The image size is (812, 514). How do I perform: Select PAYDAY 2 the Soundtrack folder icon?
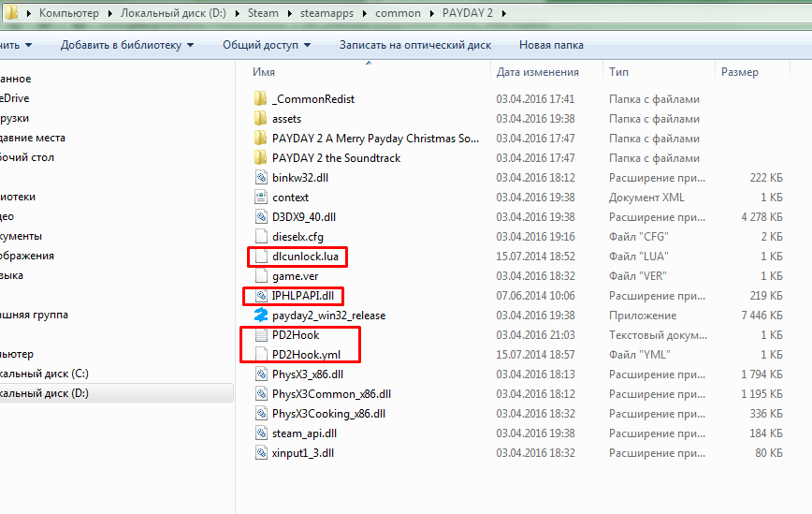[261, 157]
